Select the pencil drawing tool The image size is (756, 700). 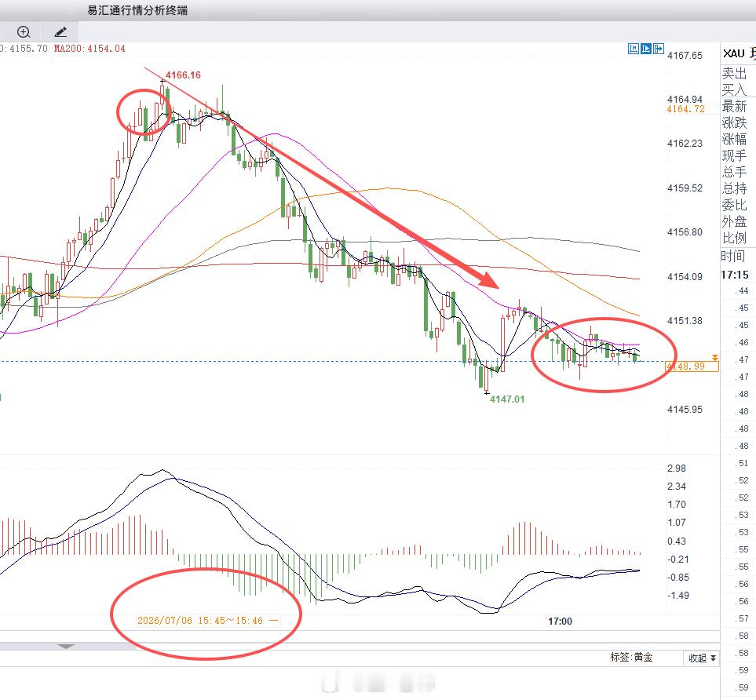pyautogui.click(x=60, y=32)
